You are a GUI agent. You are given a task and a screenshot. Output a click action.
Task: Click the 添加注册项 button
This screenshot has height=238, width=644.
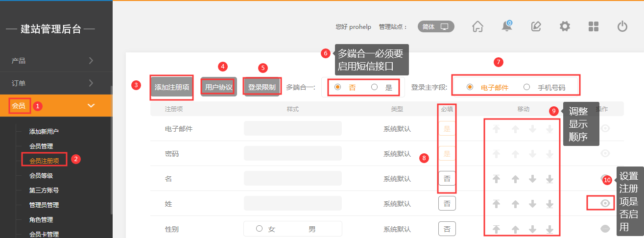pyautogui.click(x=171, y=87)
